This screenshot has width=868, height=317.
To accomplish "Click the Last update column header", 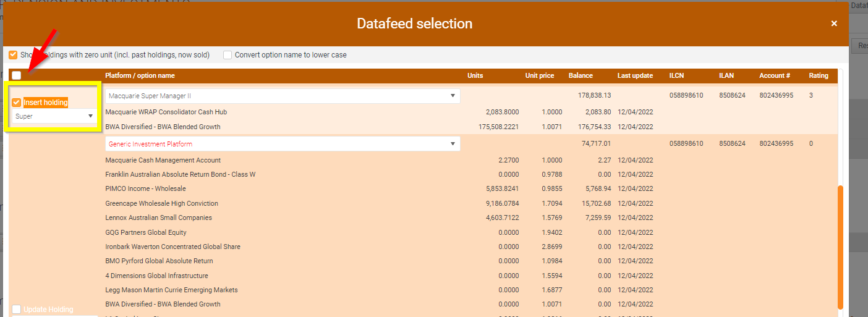I will pyautogui.click(x=635, y=75).
